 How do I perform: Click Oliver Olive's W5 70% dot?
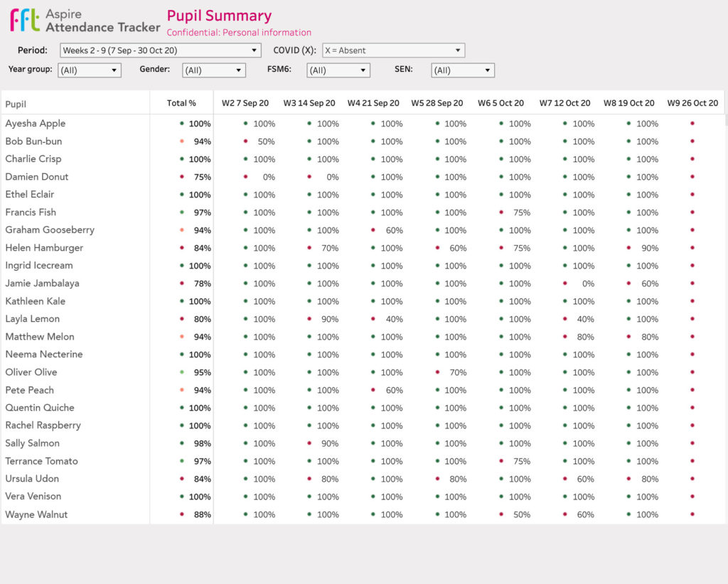(x=437, y=372)
